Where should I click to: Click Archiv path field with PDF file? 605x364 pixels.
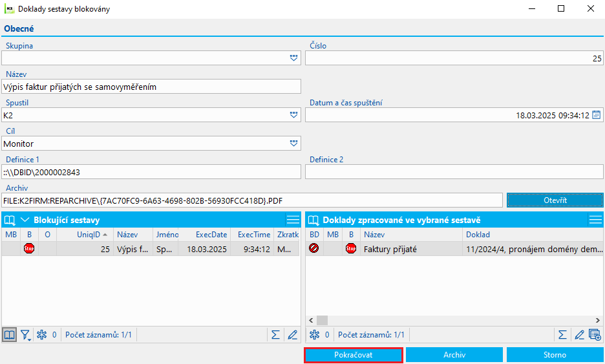[x=252, y=200]
